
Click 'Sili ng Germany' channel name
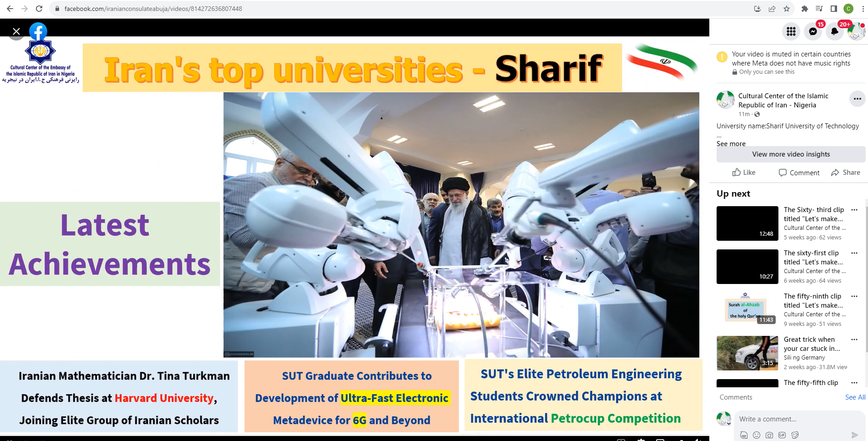click(x=804, y=358)
